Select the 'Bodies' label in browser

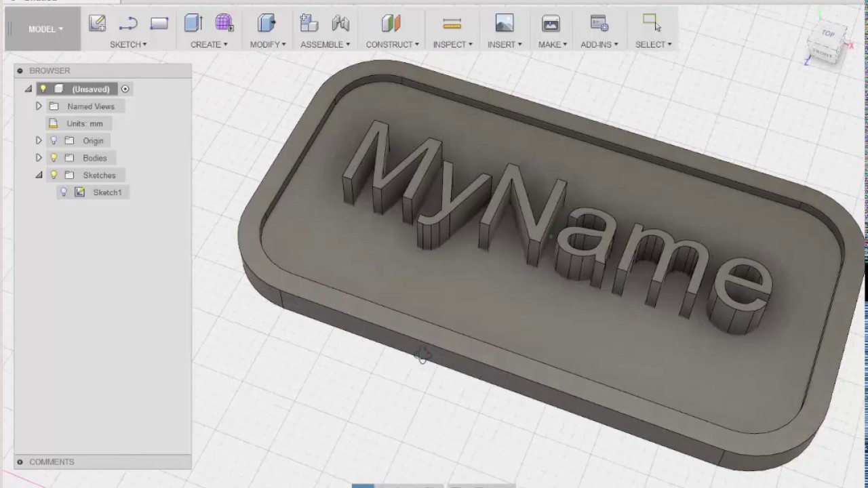(95, 158)
